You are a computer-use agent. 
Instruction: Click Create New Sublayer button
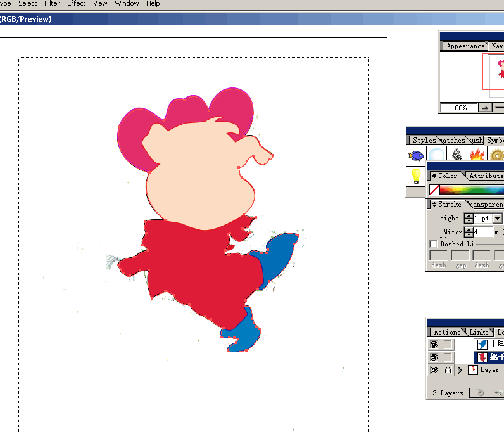(497, 393)
